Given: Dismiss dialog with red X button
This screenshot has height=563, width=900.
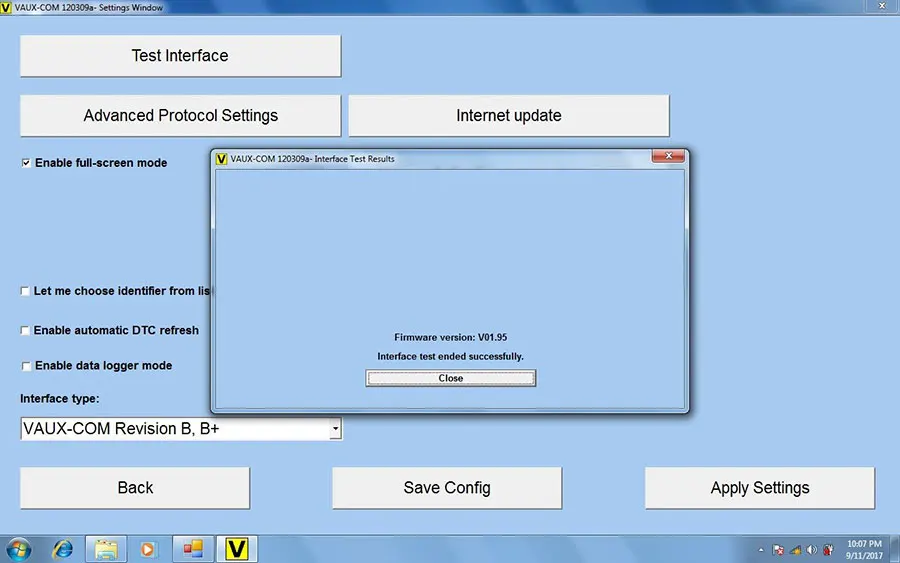Looking at the screenshot, I should [668, 156].
